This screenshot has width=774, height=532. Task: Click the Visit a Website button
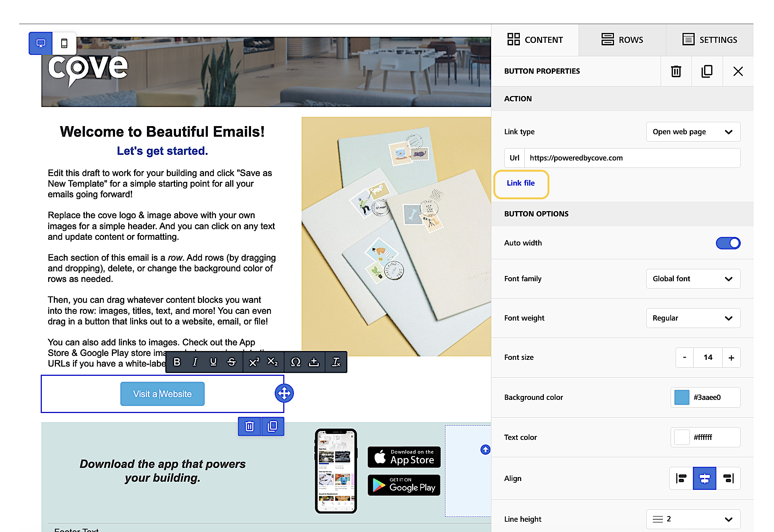click(x=162, y=394)
